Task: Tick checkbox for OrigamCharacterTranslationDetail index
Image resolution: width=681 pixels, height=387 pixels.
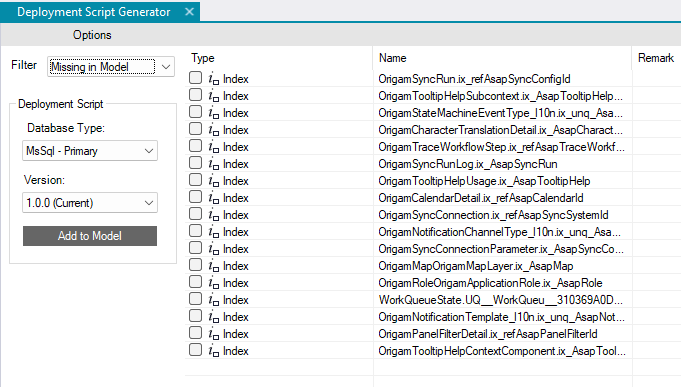Action: click(x=195, y=129)
